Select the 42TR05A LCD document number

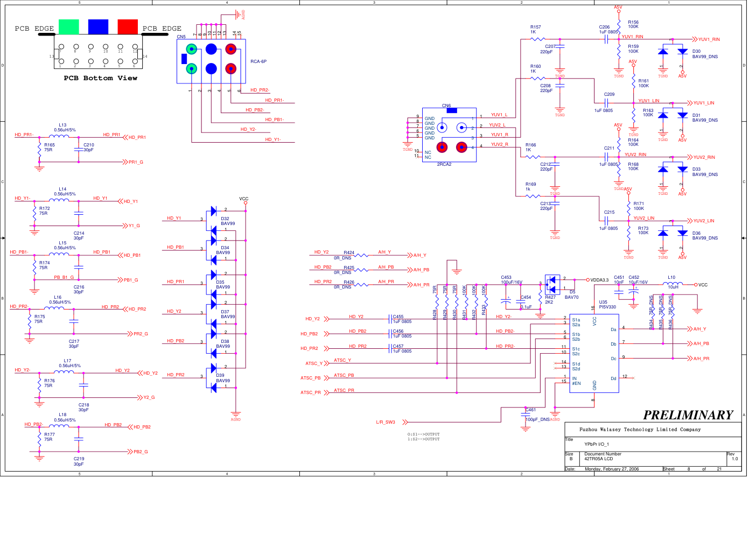point(599,459)
